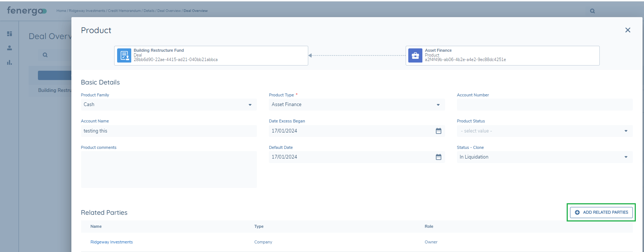Click the search magnifier in the top bar
The height and width of the screenshot is (252, 644).
click(x=592, y=11)
